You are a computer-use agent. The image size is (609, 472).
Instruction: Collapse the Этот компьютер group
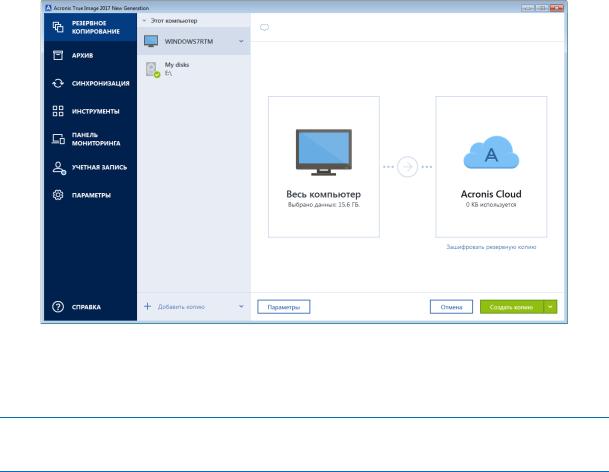[x=144, y=21]
